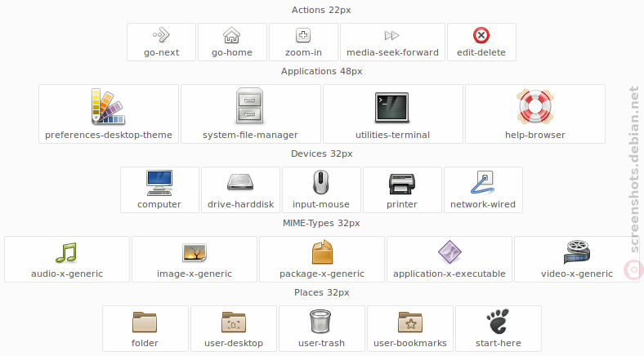The width and height of the screenshot is (644, 356).
Task: Select the input-mouse icon
Action: coord(321,183)
